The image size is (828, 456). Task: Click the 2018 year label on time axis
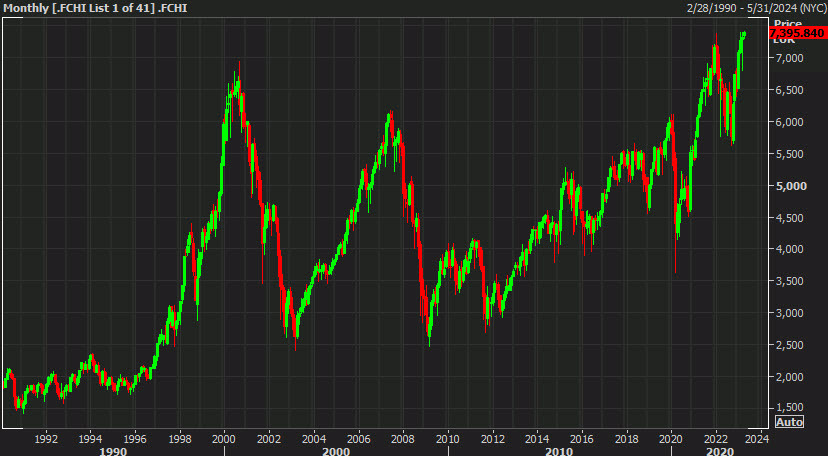pos(626,438)
